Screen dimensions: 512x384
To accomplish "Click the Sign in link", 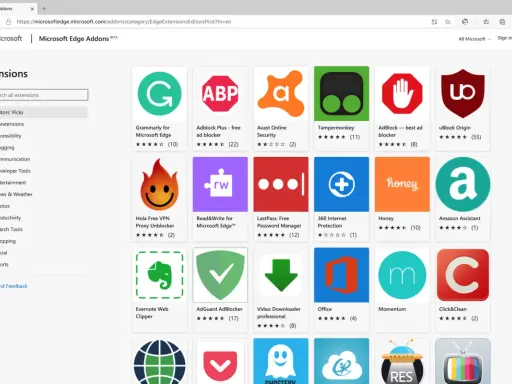I will (505, 38).
